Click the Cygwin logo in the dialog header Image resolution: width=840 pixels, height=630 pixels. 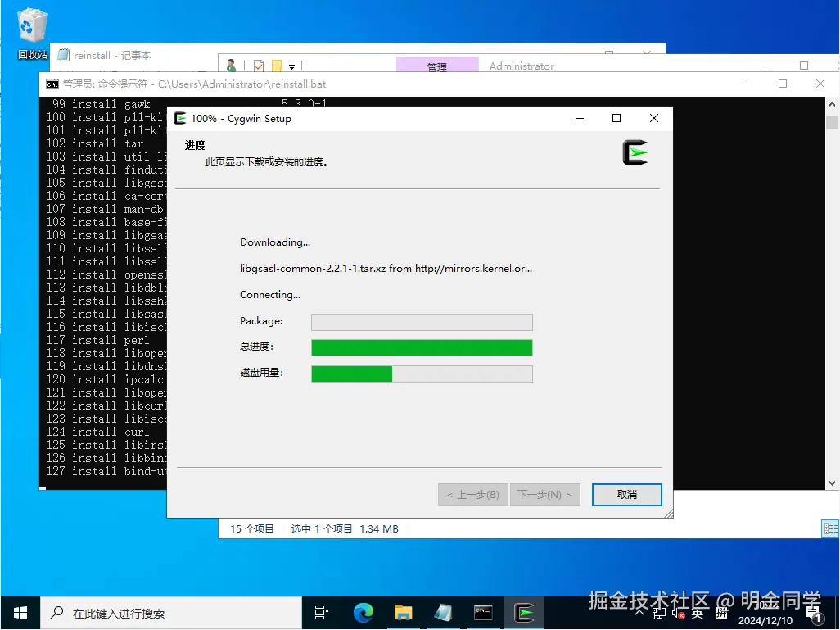(635, 152)
